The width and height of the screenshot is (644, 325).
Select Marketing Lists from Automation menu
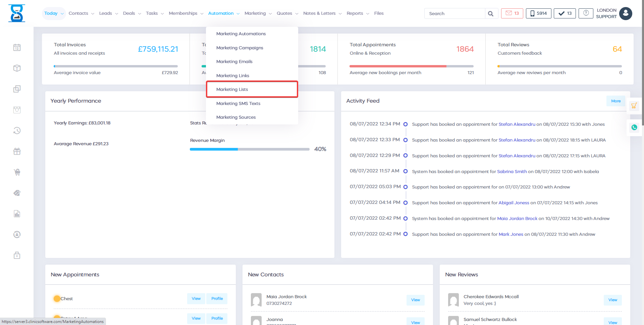(x=232, y=90)
